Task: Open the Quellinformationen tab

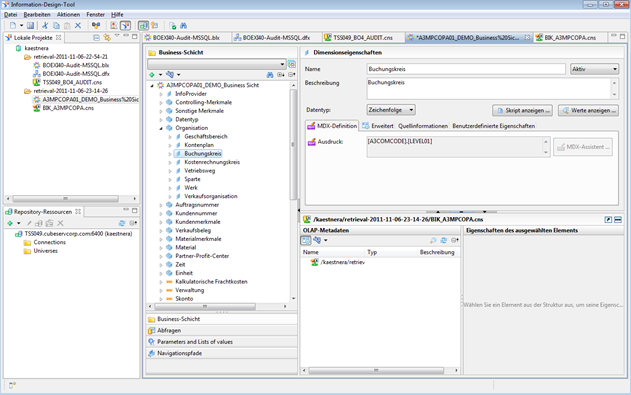Action: coord(423,126)
